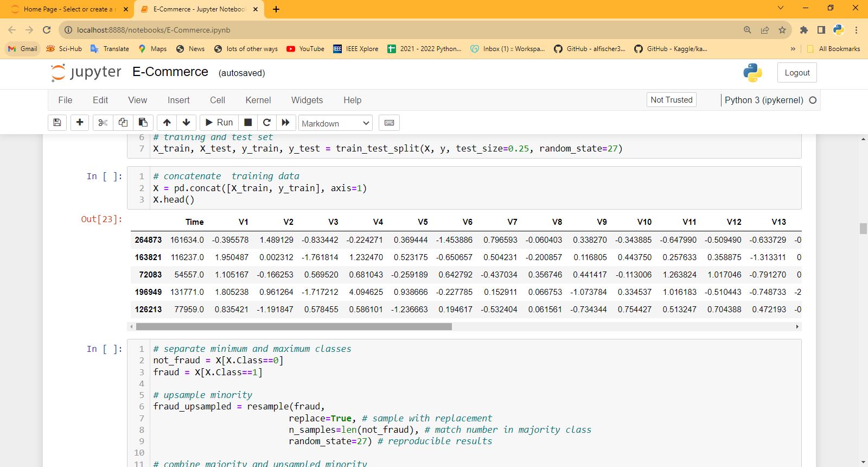The height and width of the screenshot is (467, 868).
Task: Click the Python kernel logo
Action: click(752, 73)
